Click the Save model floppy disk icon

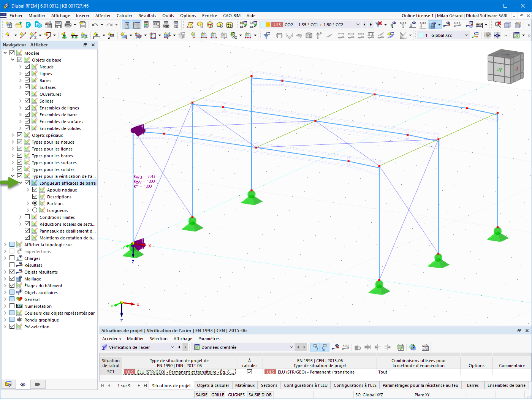point(58,25)
